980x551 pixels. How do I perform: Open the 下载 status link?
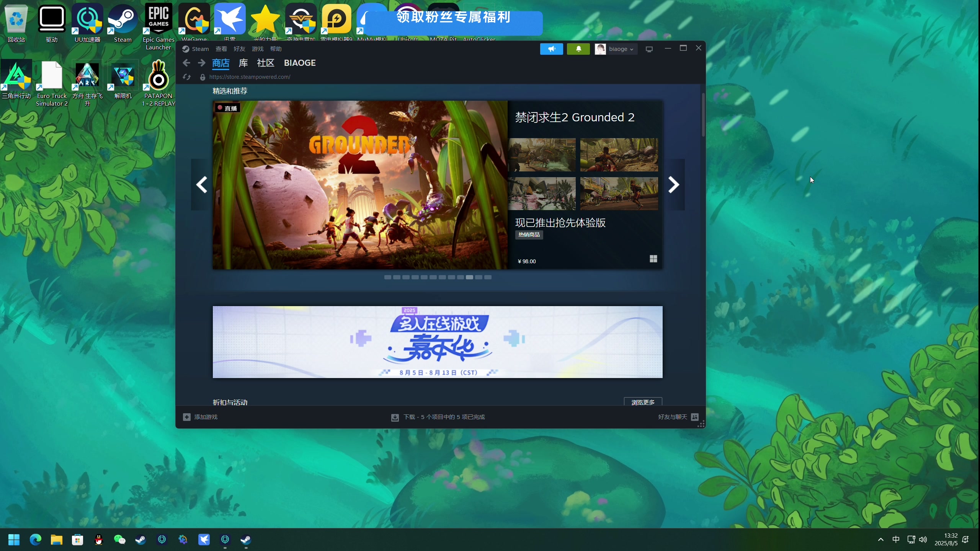444,417
